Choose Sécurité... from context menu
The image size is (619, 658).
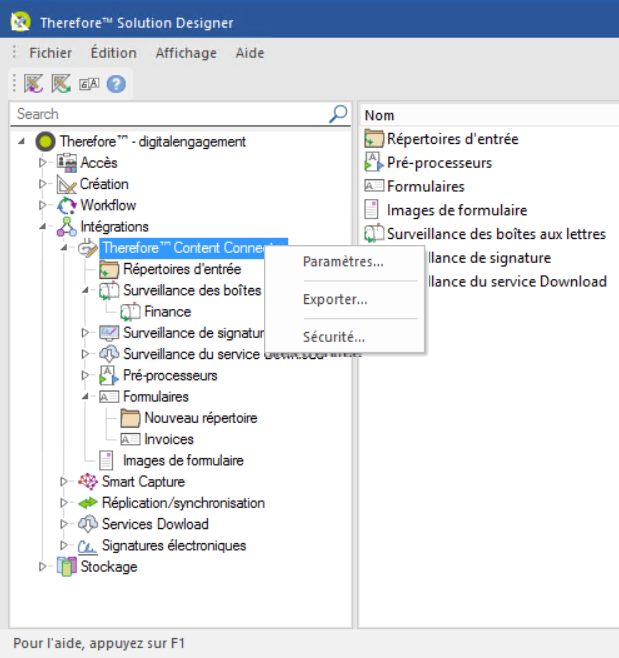point(344,337)
